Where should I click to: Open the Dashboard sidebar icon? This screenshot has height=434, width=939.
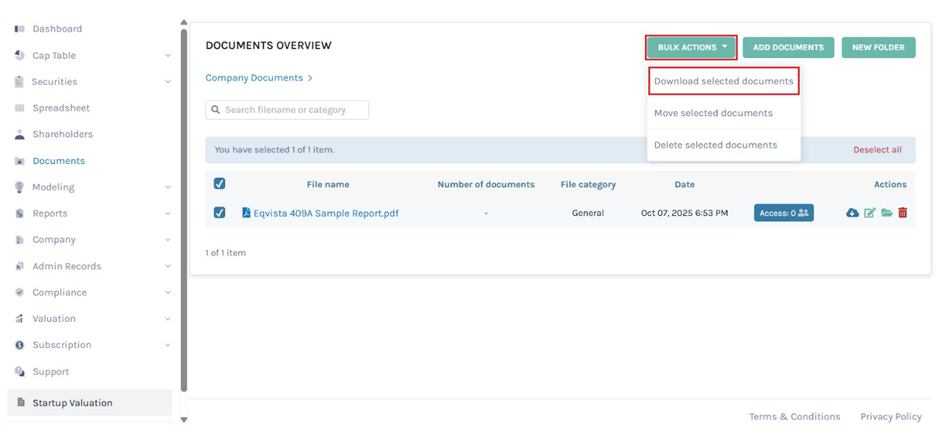(x=20, y=29)
